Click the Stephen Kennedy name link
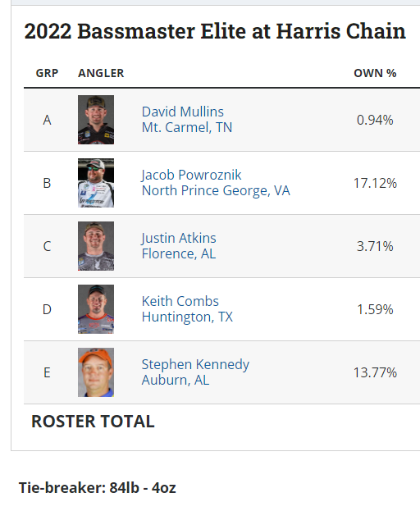 click(195, 364)
